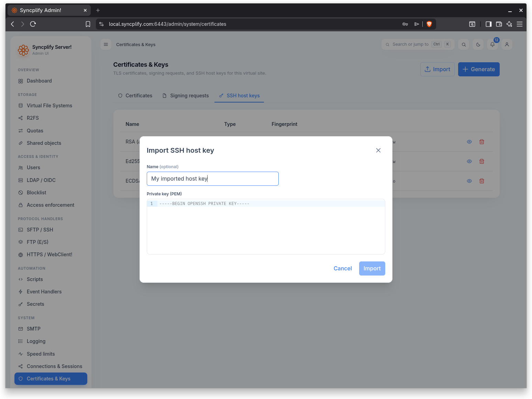Click the Name input field in dialog
Screen dimensions: 532x399
(x=213, y=179)
